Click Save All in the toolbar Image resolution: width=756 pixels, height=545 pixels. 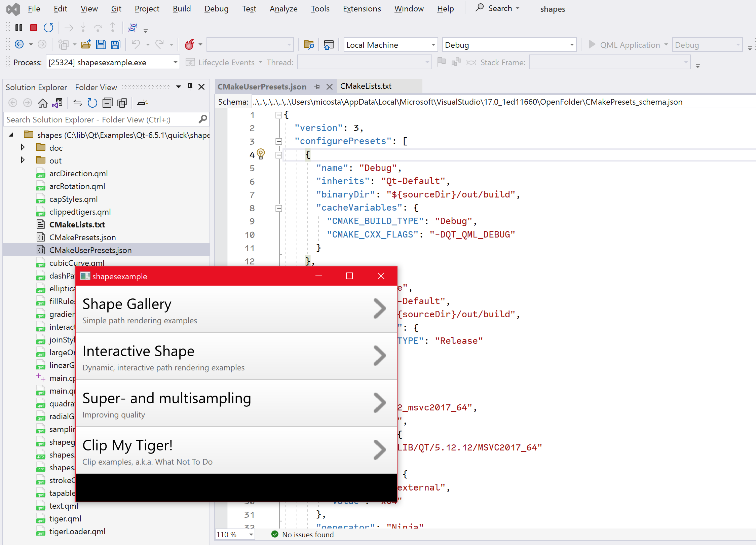(116, 44)
